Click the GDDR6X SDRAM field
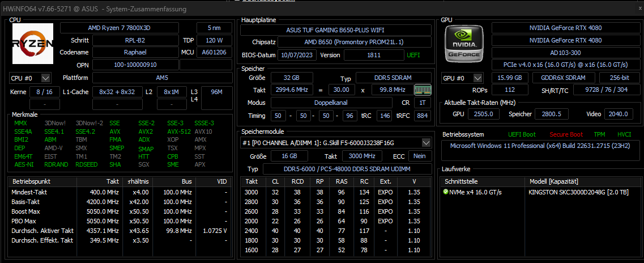 coord(564,78)
